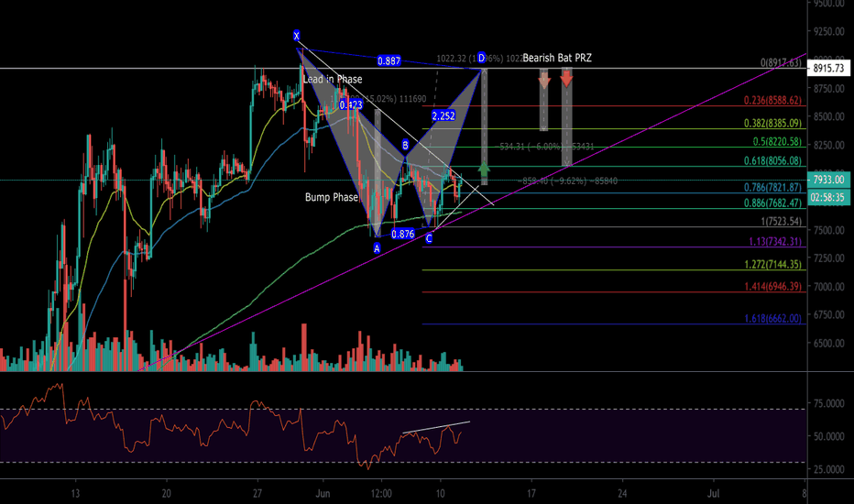The image size is (854, 504).
Task: Click the green up arrow marker
Action: (x=484, y=169)
